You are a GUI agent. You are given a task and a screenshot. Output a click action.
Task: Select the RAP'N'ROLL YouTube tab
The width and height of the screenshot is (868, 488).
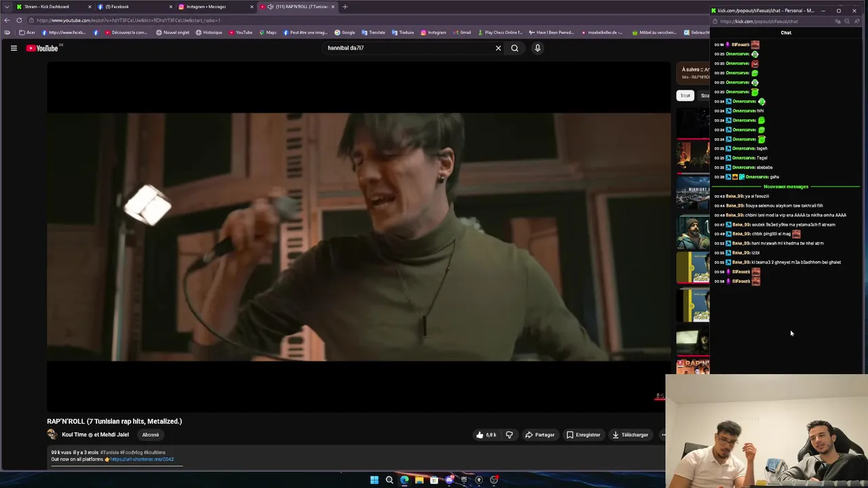click(297, 7)
